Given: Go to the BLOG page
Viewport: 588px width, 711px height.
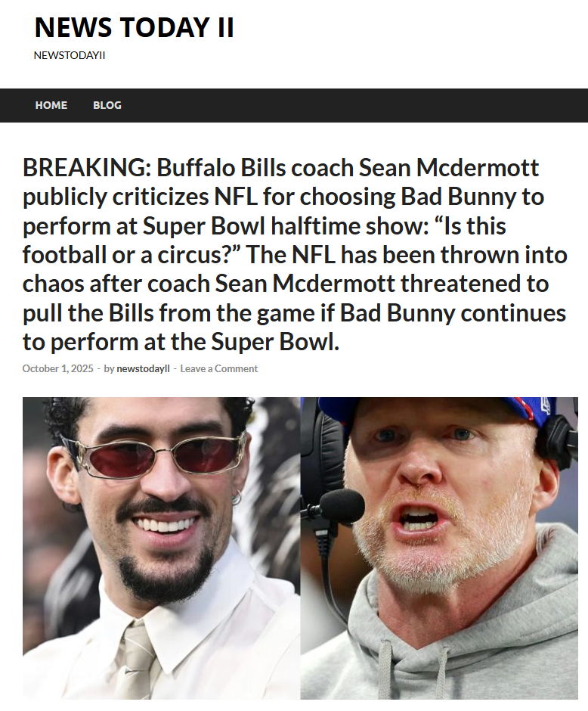Looking at the screenshot, I should (x=107, y=105).
